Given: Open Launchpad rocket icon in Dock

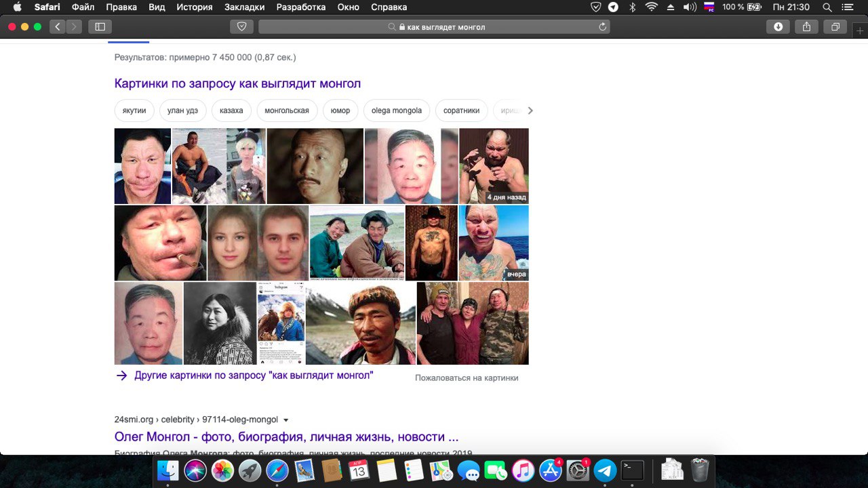Looking at the screenshot, I should coord(250,470).
